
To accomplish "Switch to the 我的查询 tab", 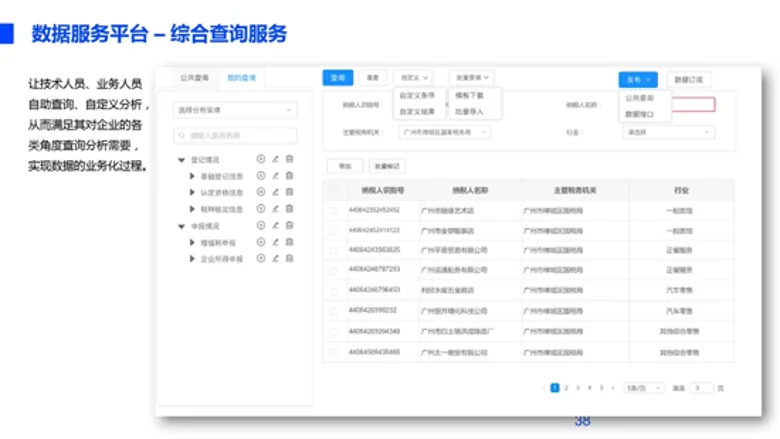I will click(242, 78).
